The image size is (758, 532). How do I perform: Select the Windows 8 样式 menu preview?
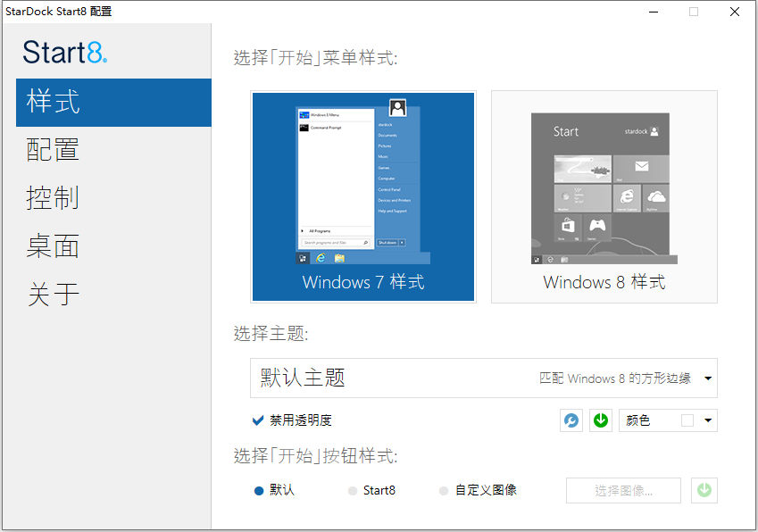coord(604,196)
